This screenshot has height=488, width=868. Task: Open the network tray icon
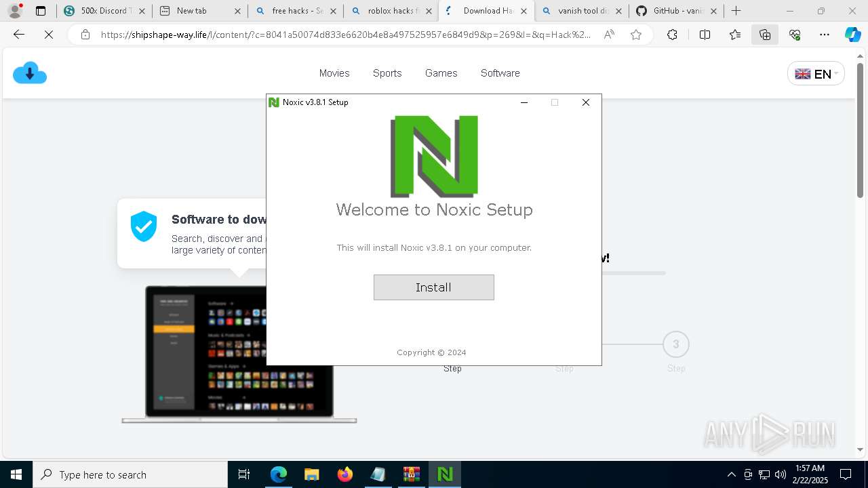tap(764, 474)
